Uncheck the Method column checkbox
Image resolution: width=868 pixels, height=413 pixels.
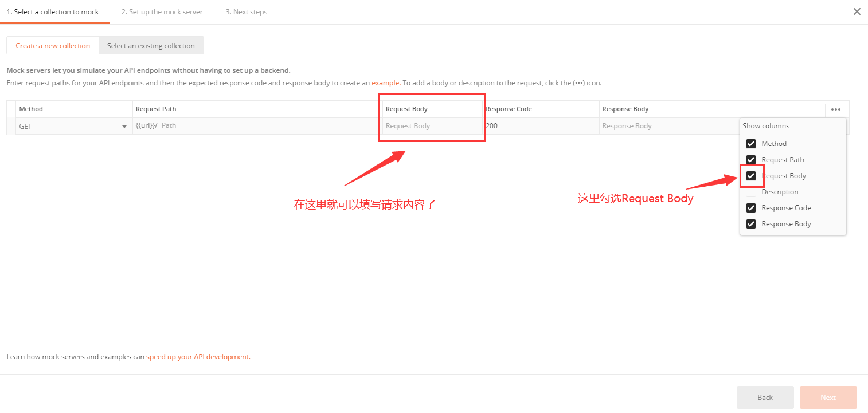pyautogui.click(x=751, y=143)
